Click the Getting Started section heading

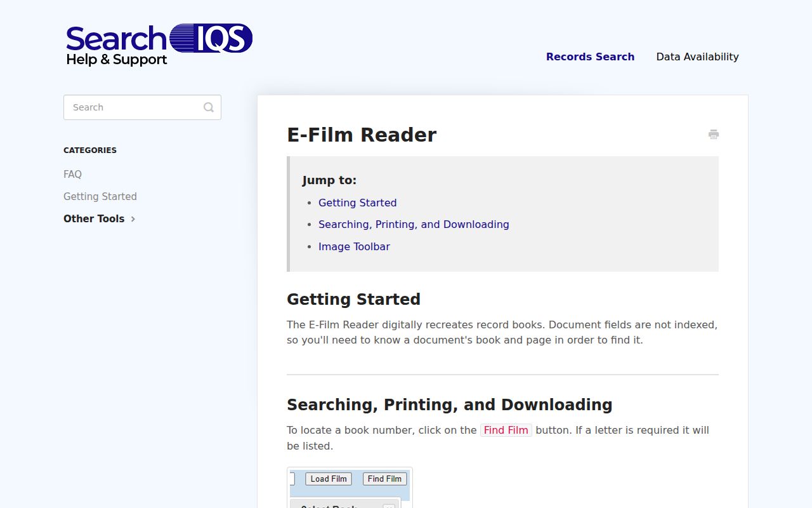click(x=353, y=299)
